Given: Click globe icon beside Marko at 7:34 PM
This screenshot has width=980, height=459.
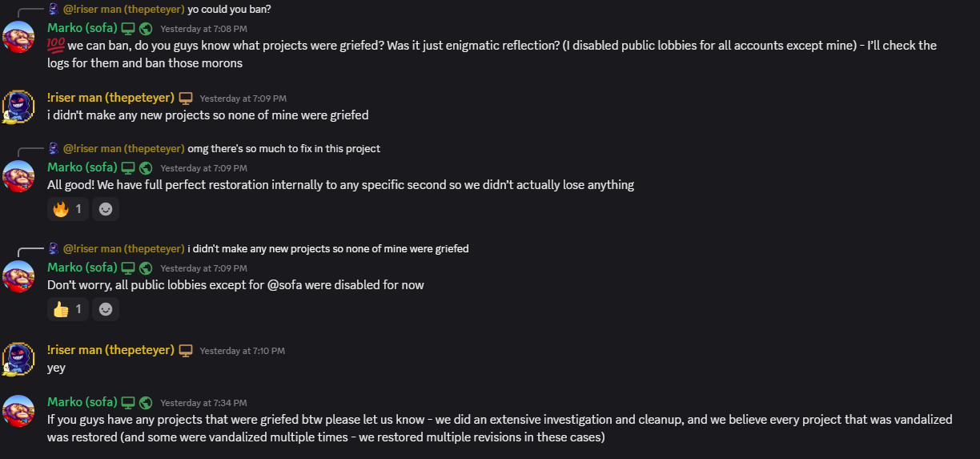Looking at the screenshot, I should tap(146, 402).
